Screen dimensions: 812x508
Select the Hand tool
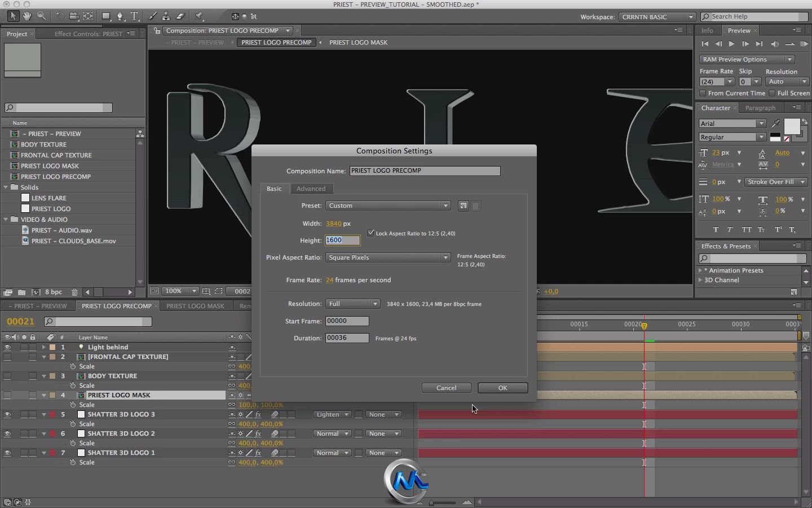click(x=27, y=16)
